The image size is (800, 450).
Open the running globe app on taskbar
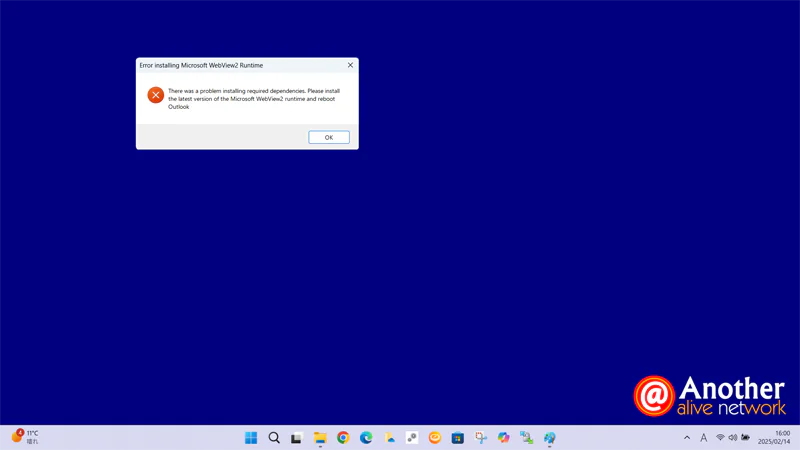549,438
